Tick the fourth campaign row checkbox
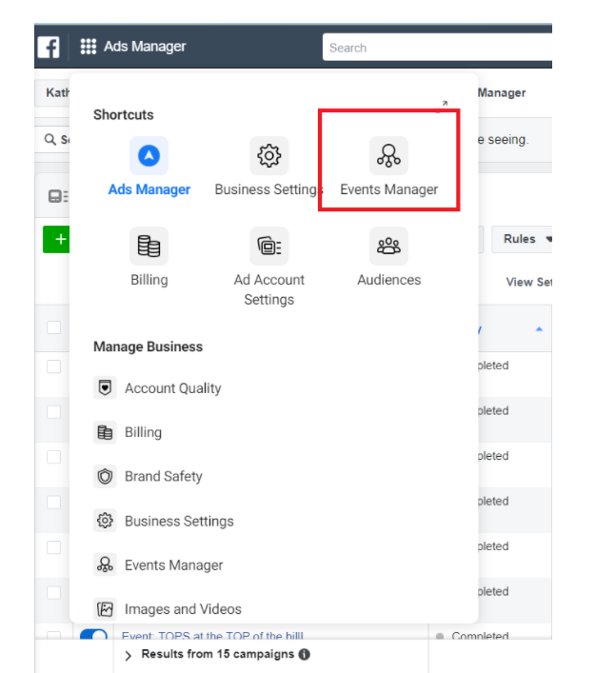Image resolution: width=616 pixels, height=673 pixels. (53, 503)
